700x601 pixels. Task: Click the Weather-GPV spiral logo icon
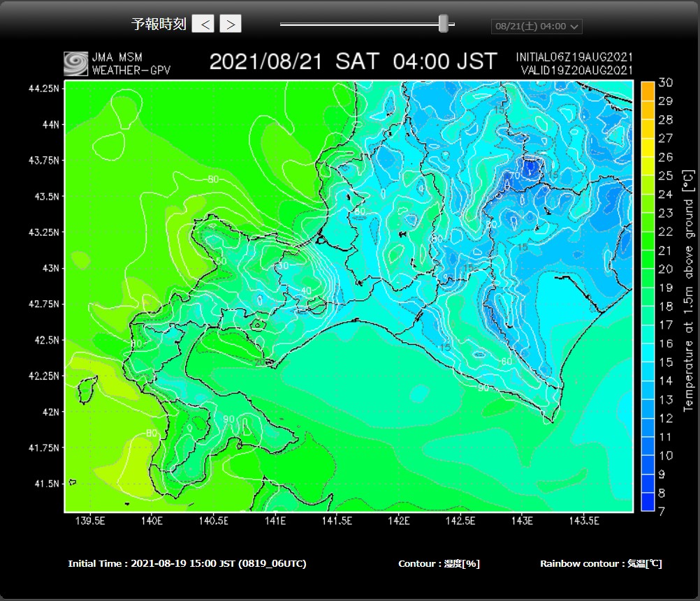[x=75, y=64]
